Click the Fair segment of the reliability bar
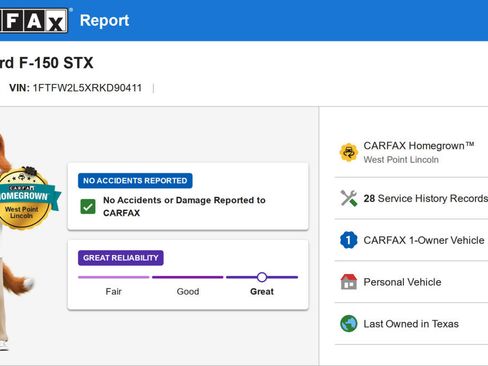488x366 pixels. point(114,277)
